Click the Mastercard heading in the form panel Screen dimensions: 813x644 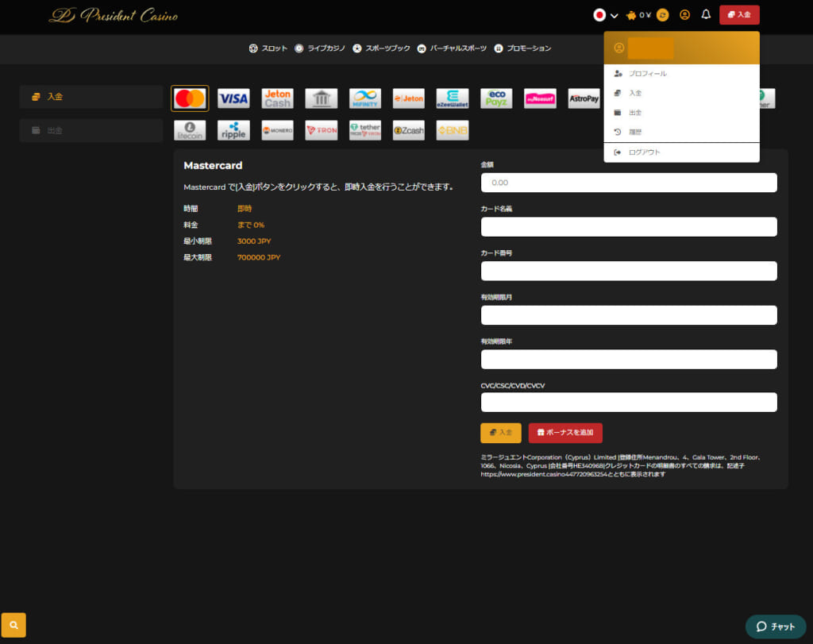tap(213, 165)
